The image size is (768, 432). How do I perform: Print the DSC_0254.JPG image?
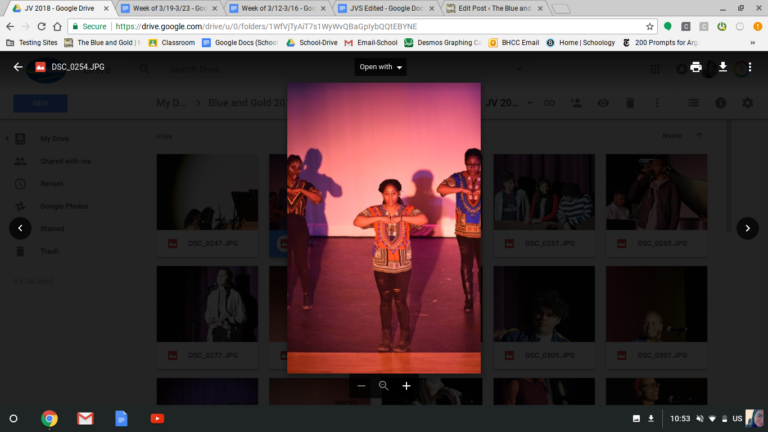tap(696, 67)
